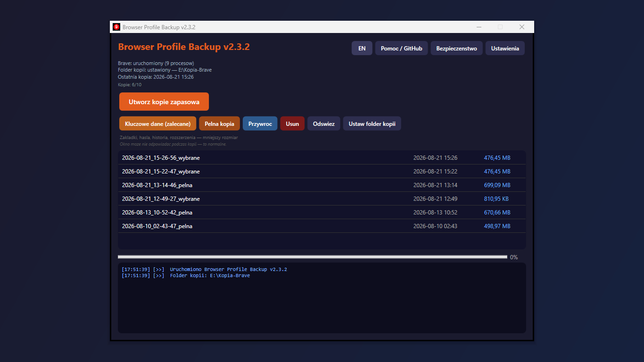Image resolution: width=644 pixels, height=362 pixels.
Task: Click the date cell 2026-08-13 10:52
Action: click(x=435, y=213)
